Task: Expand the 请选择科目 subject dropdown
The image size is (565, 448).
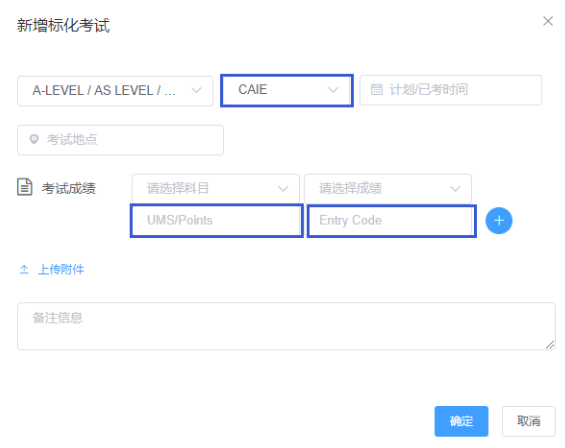Action: click(215, 188)
